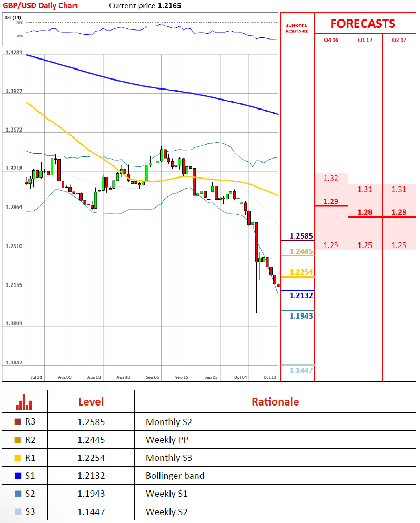Click the S2 row label
Image resolution: width=420 pixels, height=523 pixels.
coord(31,494)
